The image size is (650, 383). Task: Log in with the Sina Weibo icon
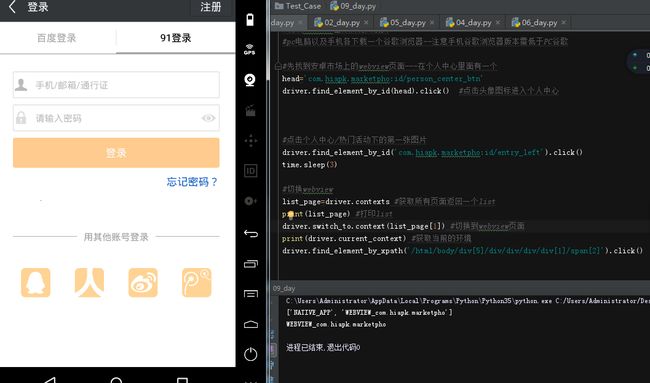143,283
